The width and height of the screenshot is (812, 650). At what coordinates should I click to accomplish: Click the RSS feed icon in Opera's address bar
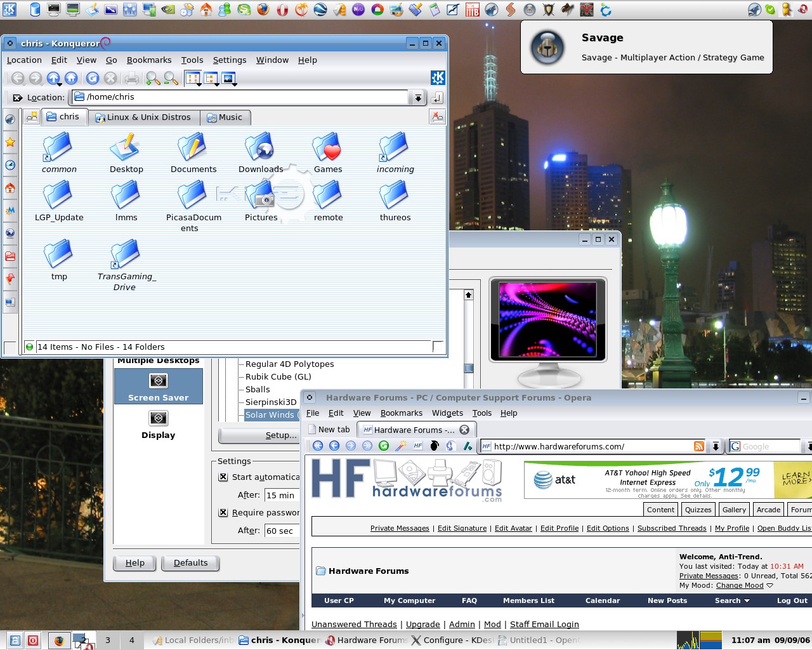(x=698, y=446)
